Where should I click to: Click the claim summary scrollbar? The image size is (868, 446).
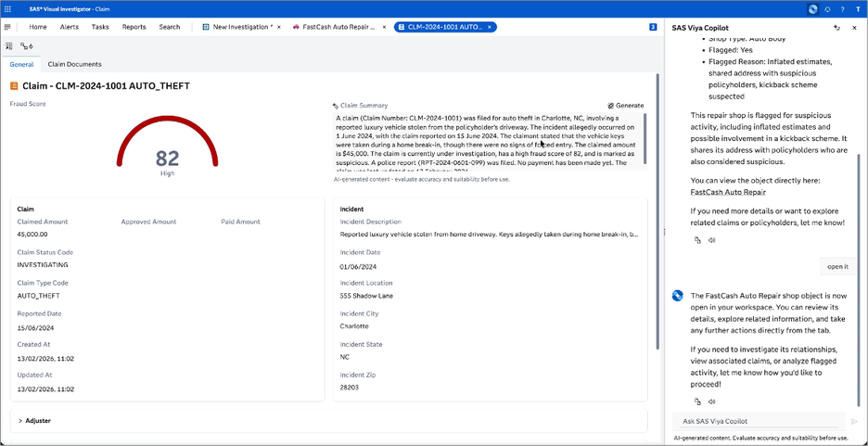(645, 138)
